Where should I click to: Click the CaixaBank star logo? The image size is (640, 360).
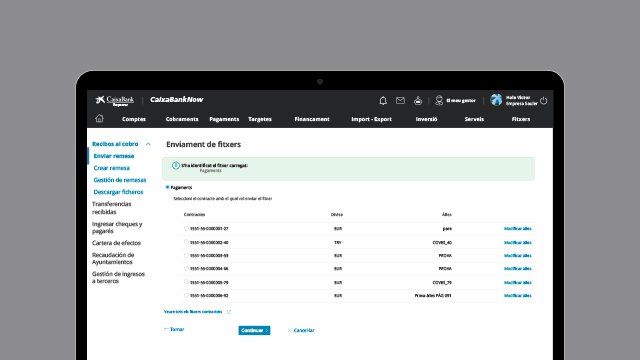(100, 100)
